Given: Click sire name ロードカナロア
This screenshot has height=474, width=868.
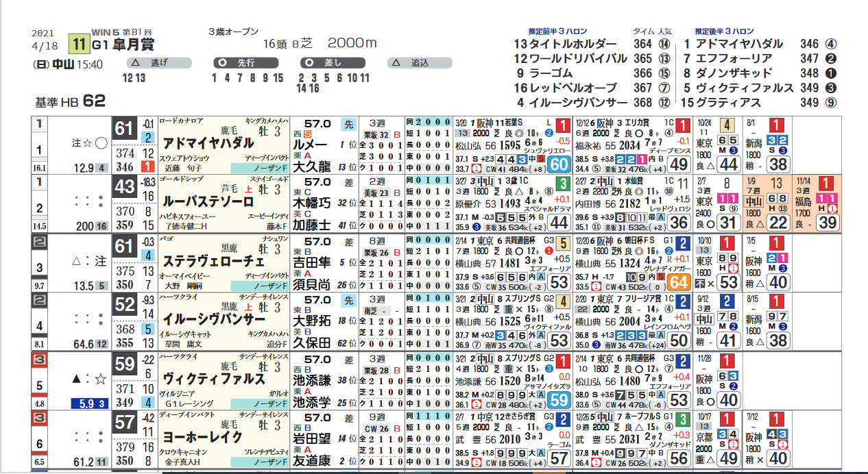Looking at the screenshot, I should (x=180, y=121).
